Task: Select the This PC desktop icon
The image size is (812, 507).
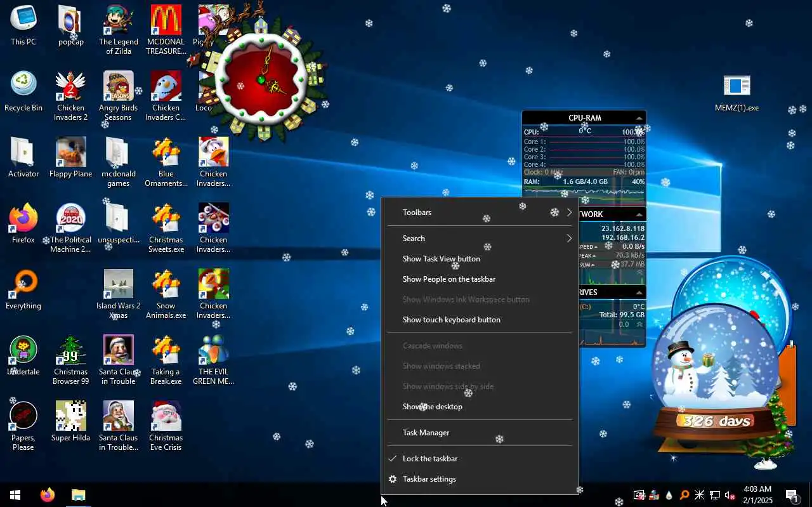Action: pyautogui.click(x=23, y=26)
